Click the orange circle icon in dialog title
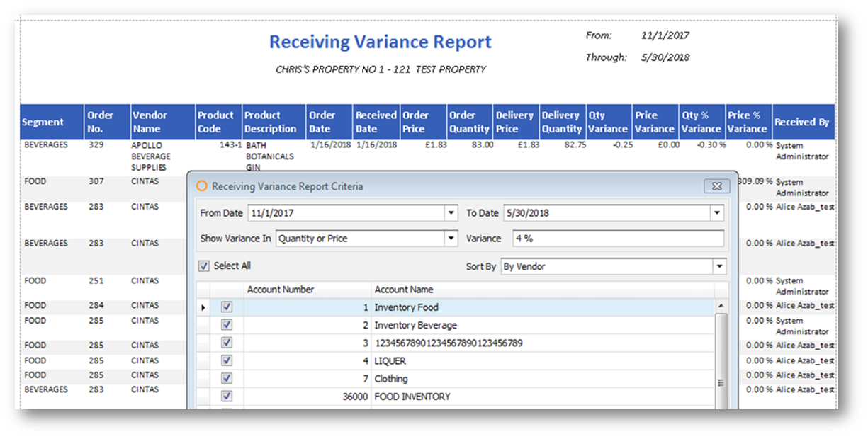Screen dimensions: 868x439 (202, 186)
